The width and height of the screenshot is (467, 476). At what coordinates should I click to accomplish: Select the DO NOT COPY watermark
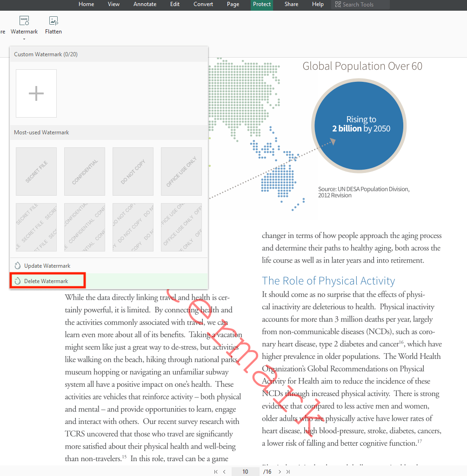pyautogui.click(x=133, y=171)
